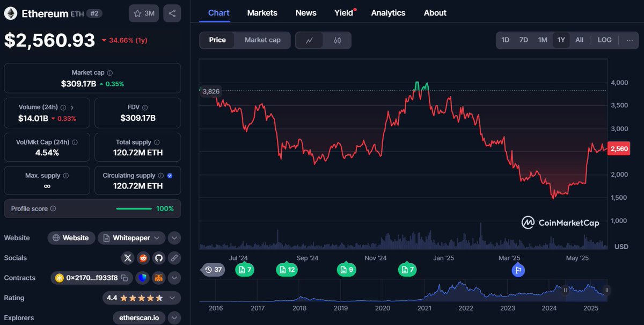Click the left handle of timeline range selector
644x325 pixels.
pos(565,290)
